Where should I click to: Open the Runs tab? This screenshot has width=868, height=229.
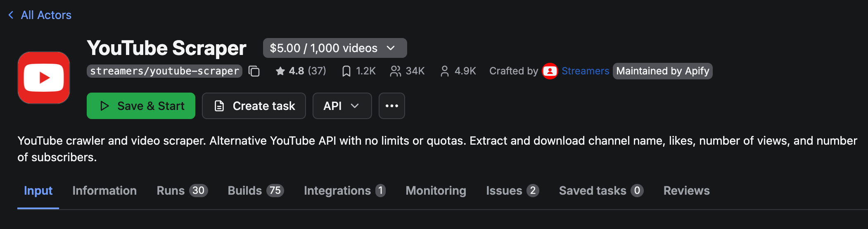coord(182,191)
